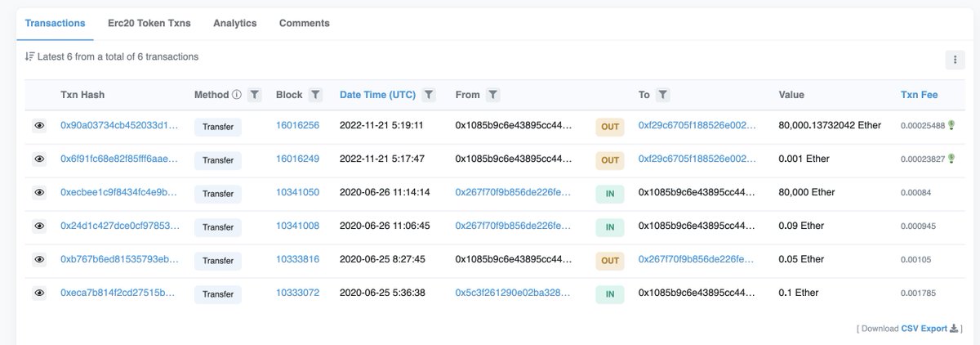Open txn hash 0xb767b6ed81535793eb
The image size is (980, 345).
point(119,259)
